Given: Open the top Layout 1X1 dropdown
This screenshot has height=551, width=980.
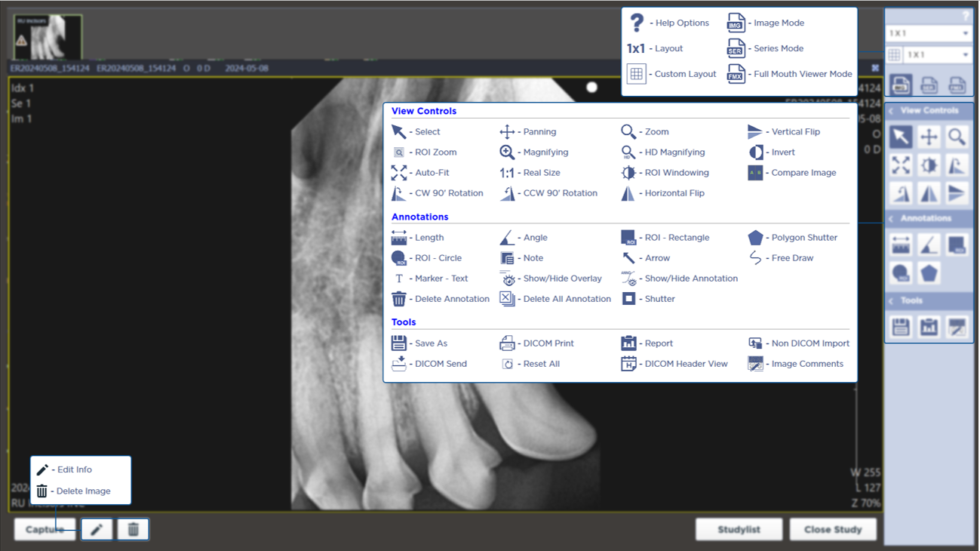Looking at the screenshot, I should 929,33.
